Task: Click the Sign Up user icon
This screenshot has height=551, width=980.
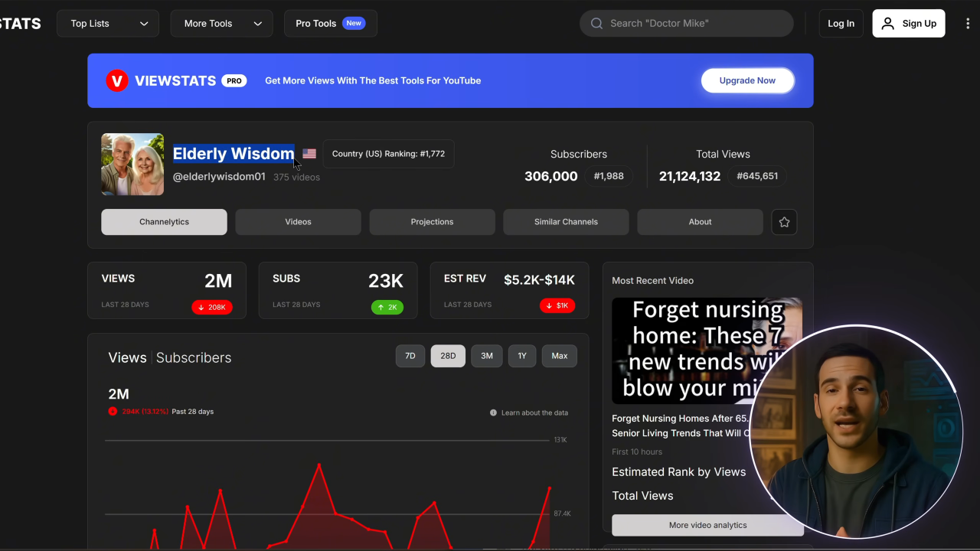Action: tap(887, 24)
